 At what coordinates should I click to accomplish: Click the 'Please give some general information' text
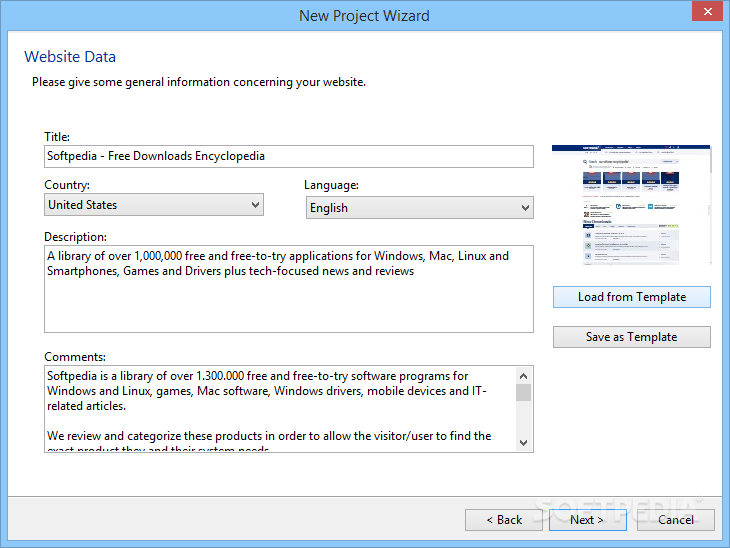(x=199, y=82)
